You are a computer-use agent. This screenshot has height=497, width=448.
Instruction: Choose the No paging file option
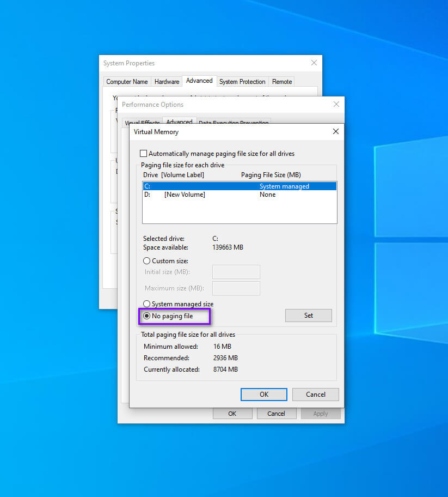[x=146, y=316]
